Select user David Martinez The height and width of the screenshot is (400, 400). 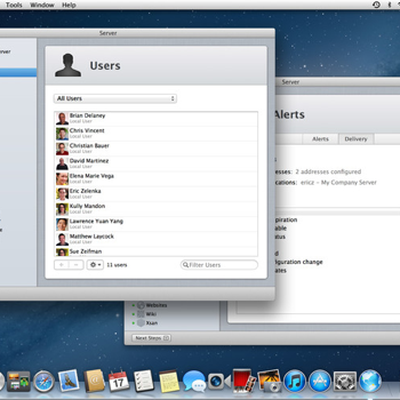pos(156,164)
